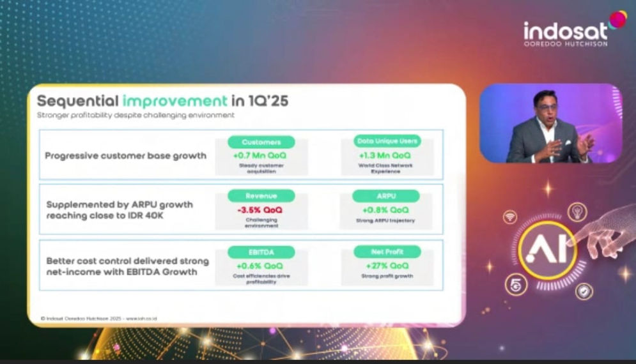The image size is (636, 364).
Task: Click 'Strong profit growth' caption
Action: 387,276
